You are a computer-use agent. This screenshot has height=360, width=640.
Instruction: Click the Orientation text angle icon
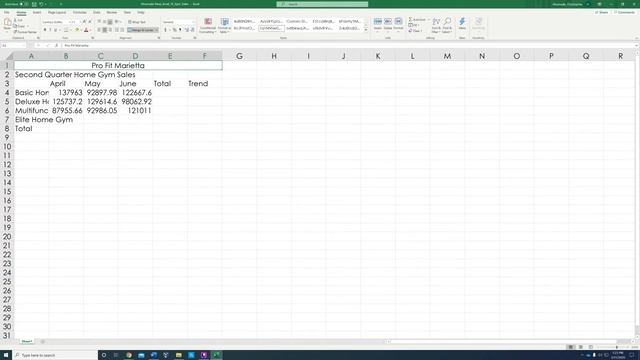[117, 22]
